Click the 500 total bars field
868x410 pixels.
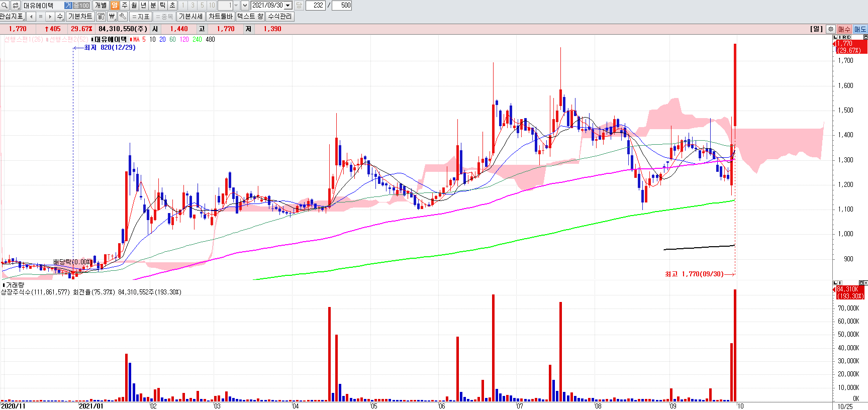[342, 5]
